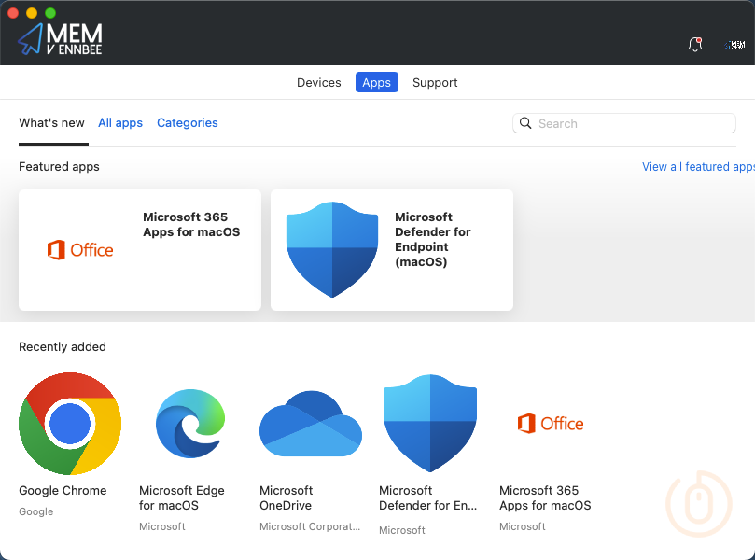Open notifications via the bell icon
The width and height of the screenshot is (755, 560).
[694, 44]
